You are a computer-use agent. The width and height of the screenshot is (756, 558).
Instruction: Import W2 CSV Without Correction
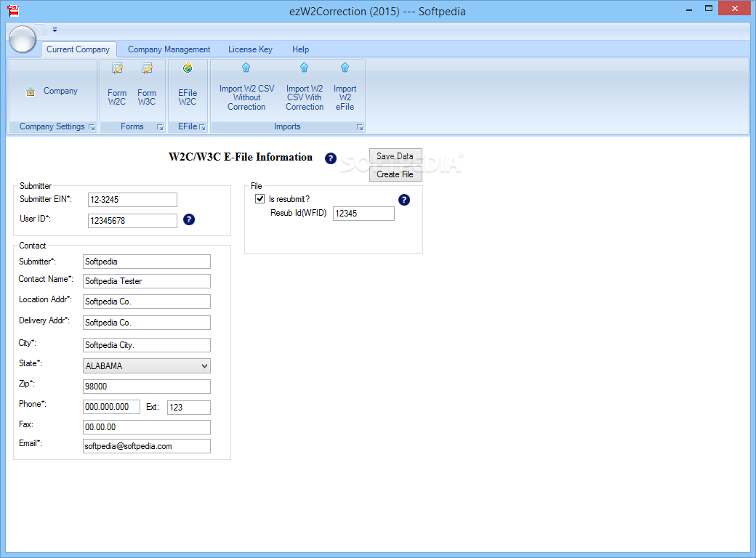pos(246,87)
